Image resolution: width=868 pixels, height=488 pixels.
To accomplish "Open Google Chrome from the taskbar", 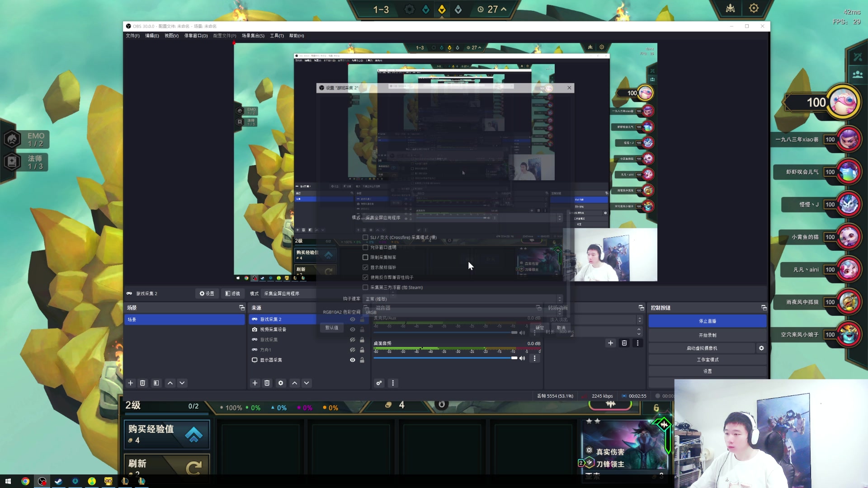I will click(25, 481).
